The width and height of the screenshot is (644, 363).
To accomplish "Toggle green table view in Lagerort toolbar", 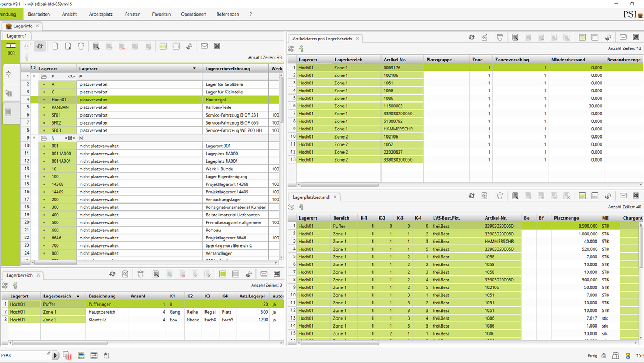I will tap(163, 47).
